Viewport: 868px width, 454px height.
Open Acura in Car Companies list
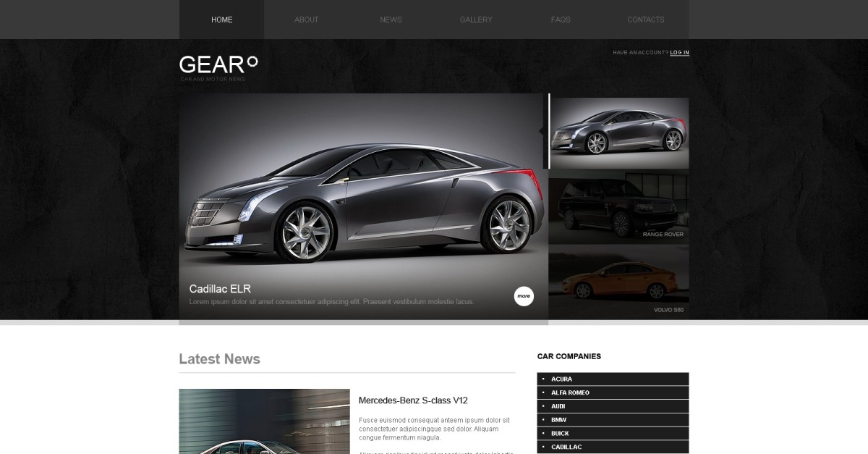pyautogui.click(x=613, y=379)
